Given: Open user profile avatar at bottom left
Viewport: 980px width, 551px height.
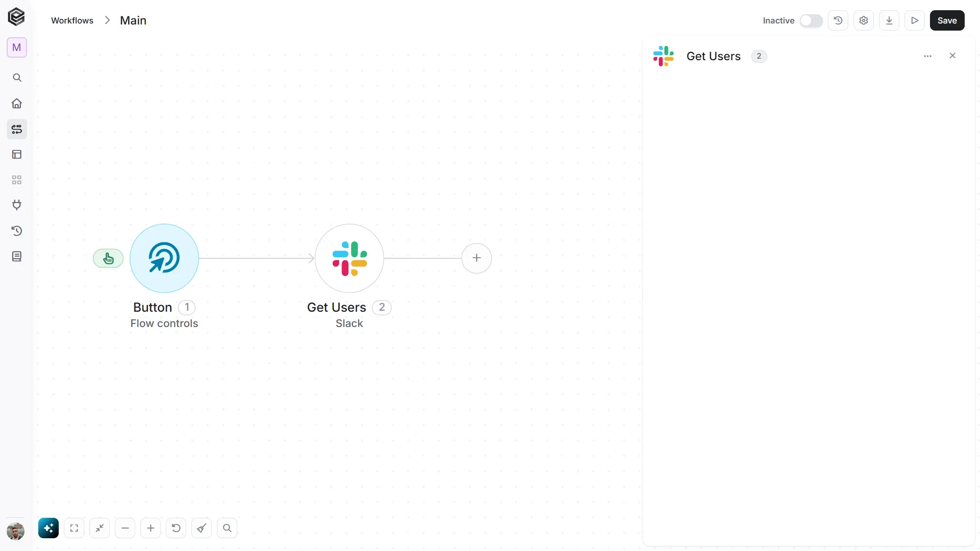Looking at the screenshot, I should click(x=16, y=531).
